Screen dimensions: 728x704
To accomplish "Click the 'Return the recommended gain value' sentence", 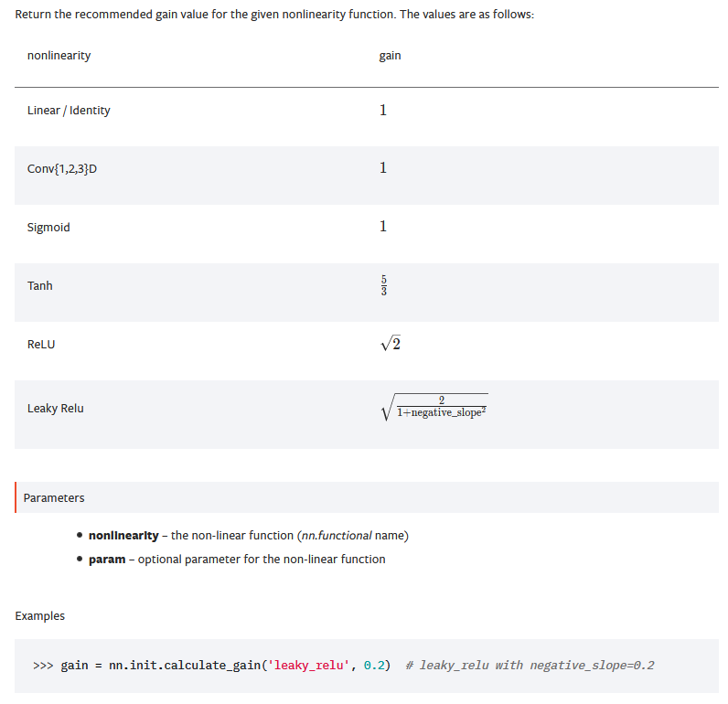I will click(274, 15).
